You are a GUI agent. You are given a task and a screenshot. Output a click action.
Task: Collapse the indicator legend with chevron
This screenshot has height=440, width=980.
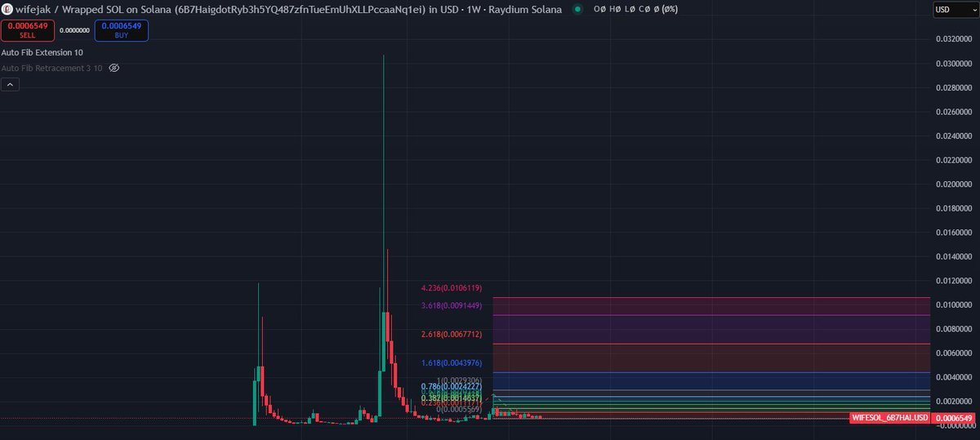coord(10,84)
